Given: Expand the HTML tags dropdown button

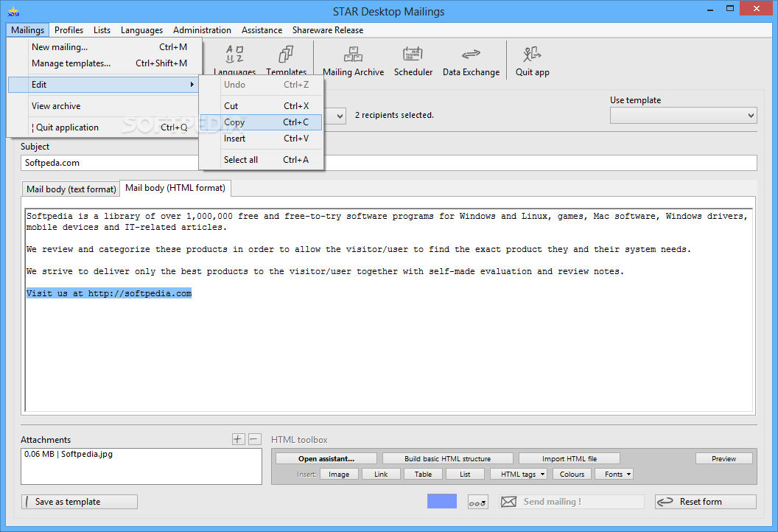Looking at the screenshot, I should pos(518,474).
